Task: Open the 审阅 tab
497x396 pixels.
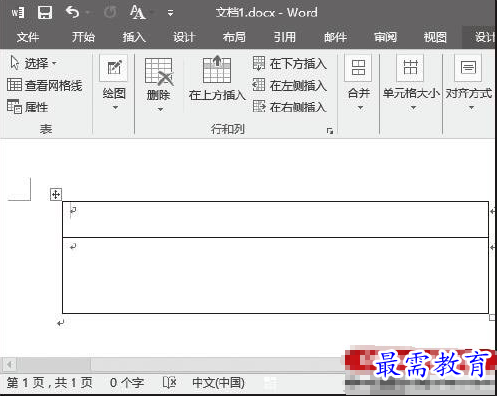Action: [x=385, y=37]
